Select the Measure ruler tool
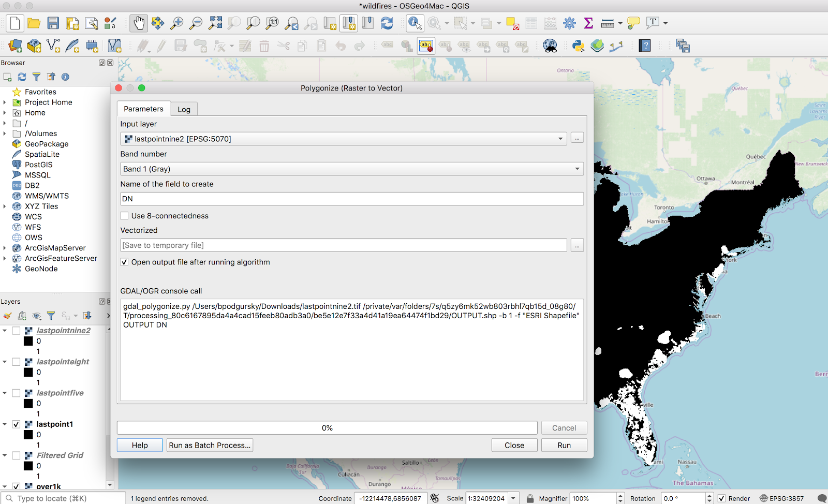The width and height of the screenshot is (828, 504). click(608, 23)
